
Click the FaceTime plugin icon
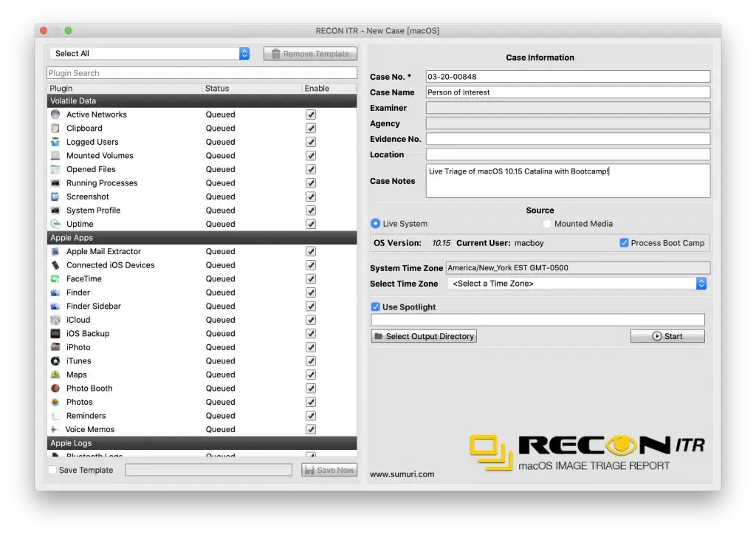pos(55,279)
